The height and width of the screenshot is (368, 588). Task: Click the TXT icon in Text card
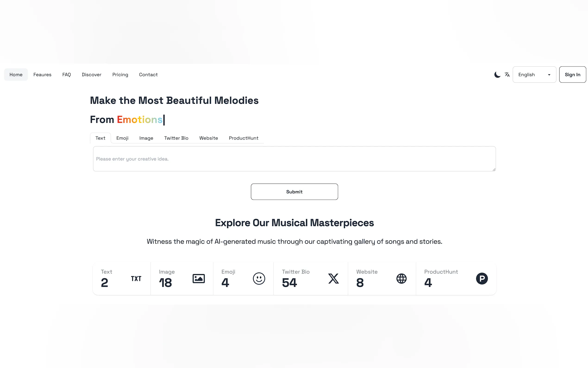pyautogui.click(x=136, y=279)
